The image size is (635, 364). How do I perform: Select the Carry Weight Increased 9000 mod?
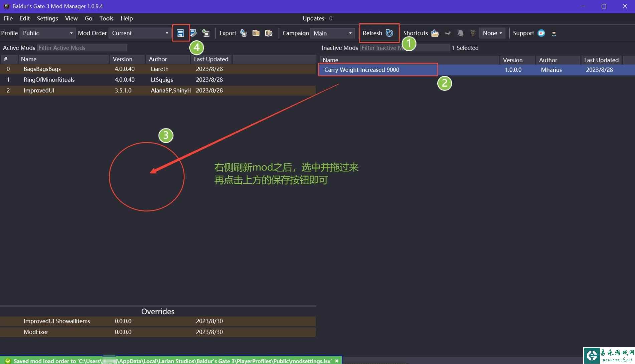(477, 70)
